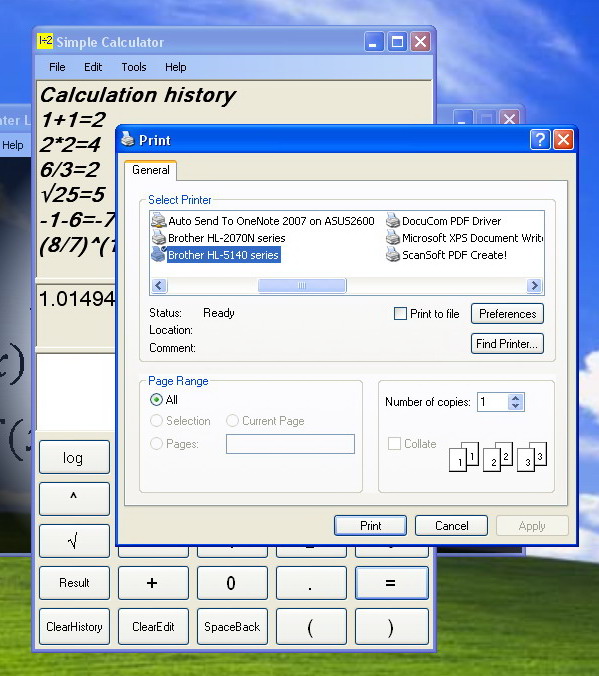Click the ClearEdit button
This screenshot has width=599, height=676.
(x=153, y=626)
